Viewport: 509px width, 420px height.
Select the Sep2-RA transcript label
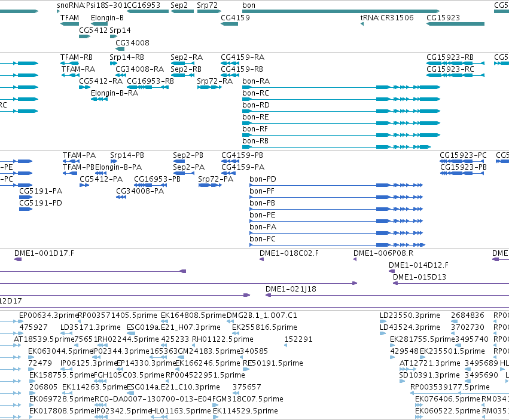[187, 57]
